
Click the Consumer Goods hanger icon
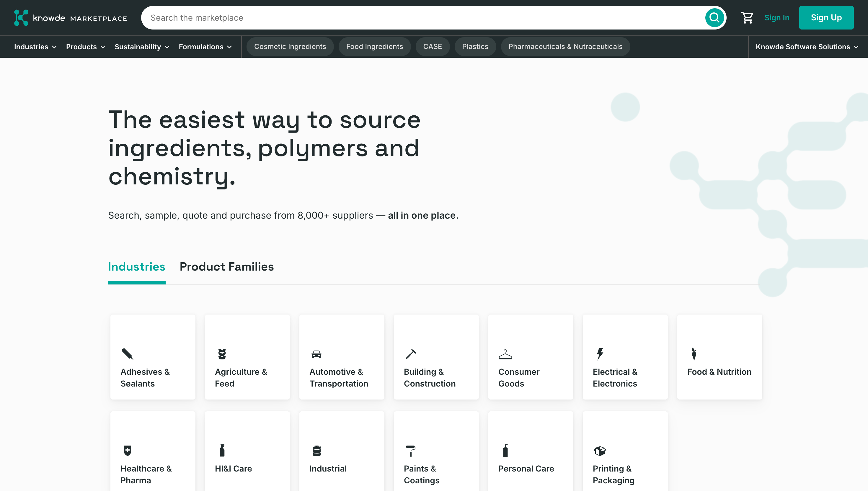click(505, 354)
